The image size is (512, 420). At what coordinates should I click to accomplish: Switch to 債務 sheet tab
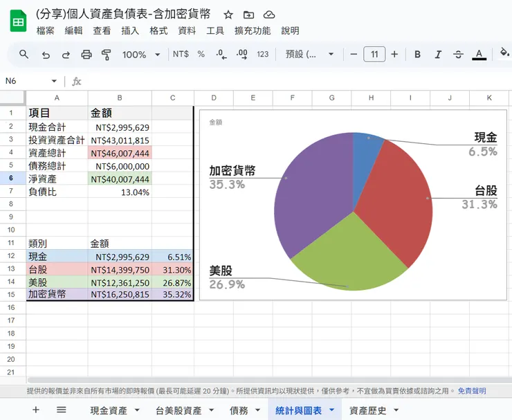(239, 410)
